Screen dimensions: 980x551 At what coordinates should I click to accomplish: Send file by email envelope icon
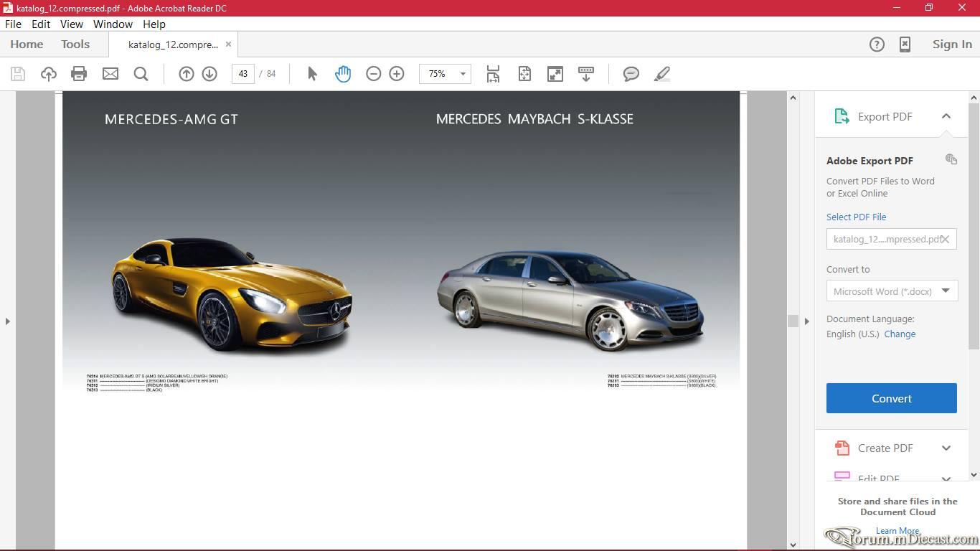coord(110,74)
